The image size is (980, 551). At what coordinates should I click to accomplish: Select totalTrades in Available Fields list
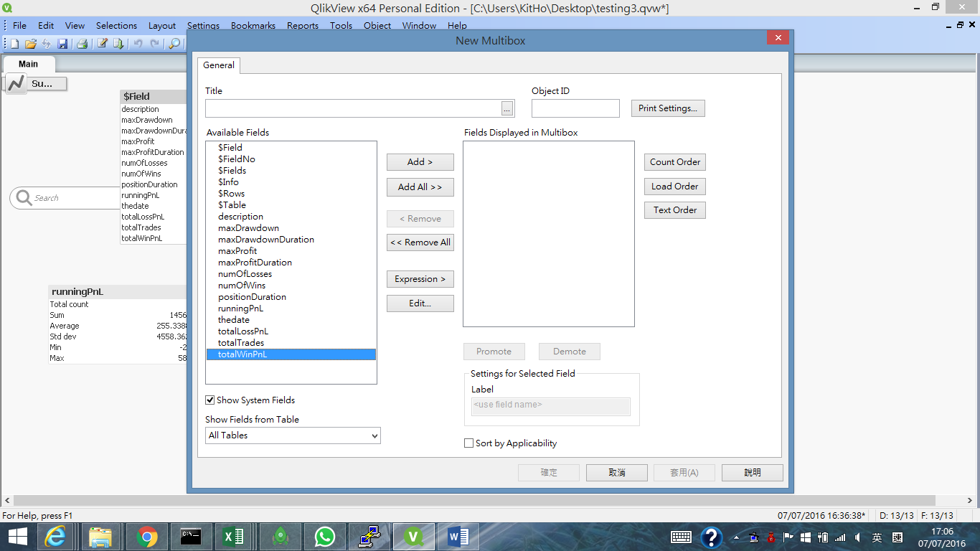tap(291, 343)
